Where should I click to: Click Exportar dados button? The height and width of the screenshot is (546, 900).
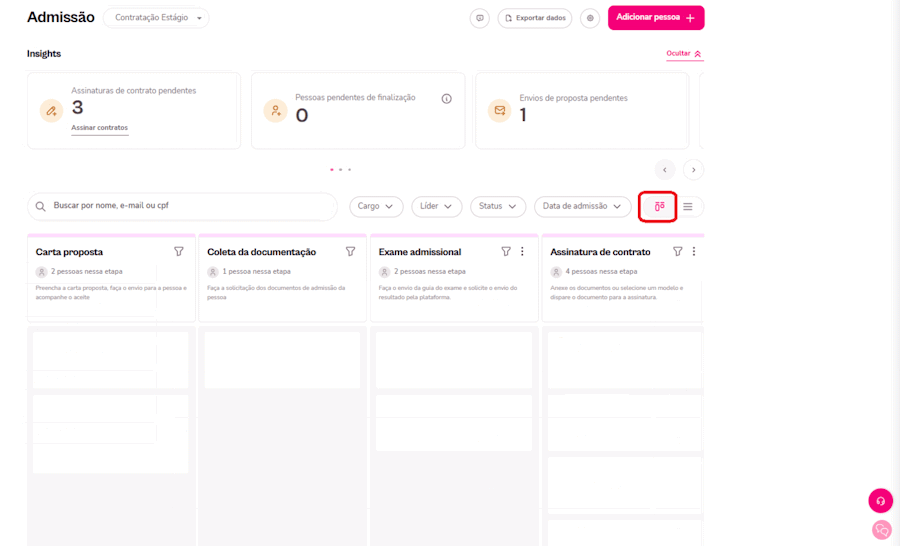[x=535, y=18]
